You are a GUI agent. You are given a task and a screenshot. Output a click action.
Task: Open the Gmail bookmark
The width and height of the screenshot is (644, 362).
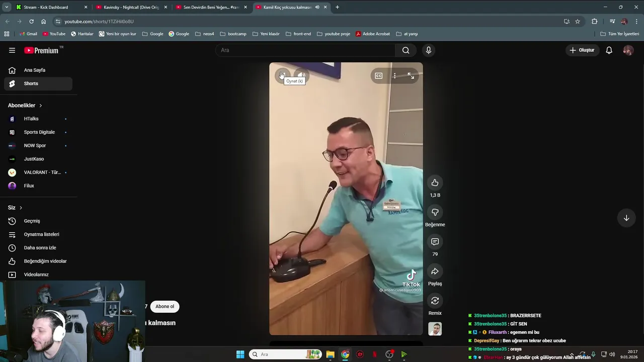point(28,34)
